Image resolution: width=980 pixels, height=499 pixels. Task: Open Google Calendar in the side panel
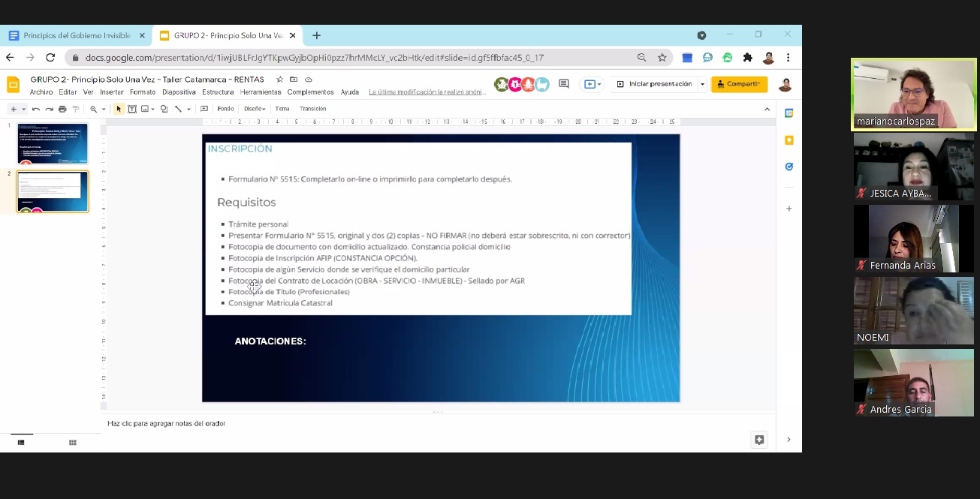click(789, 113)
